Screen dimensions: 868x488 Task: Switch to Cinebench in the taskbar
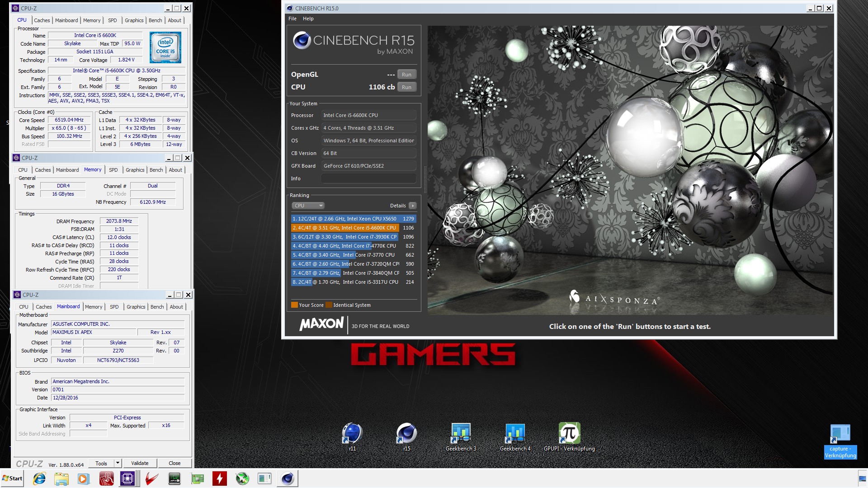pyautogui.click(x=288, y=479)
